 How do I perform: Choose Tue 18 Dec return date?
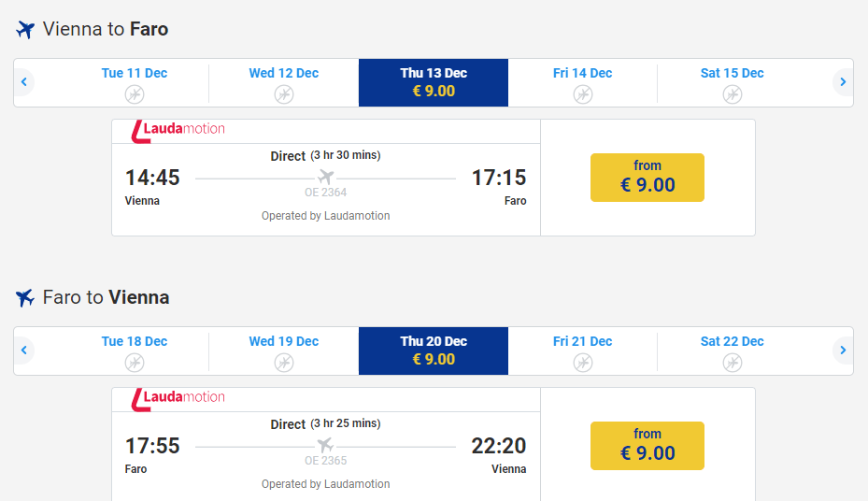pyautogui.click(x=135, y=351)
